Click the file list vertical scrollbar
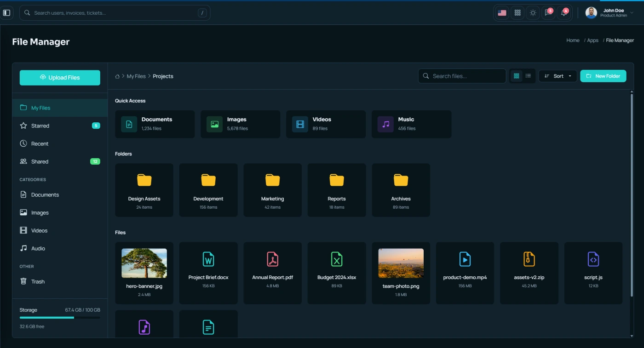This screenshot has width=644, height=348. [632, 195]
